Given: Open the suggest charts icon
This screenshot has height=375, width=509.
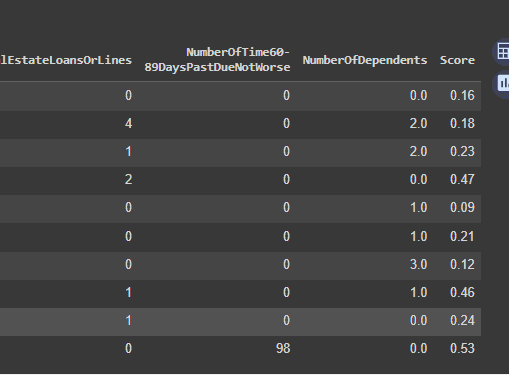Looking at the screenshot, I should [502, 83].
